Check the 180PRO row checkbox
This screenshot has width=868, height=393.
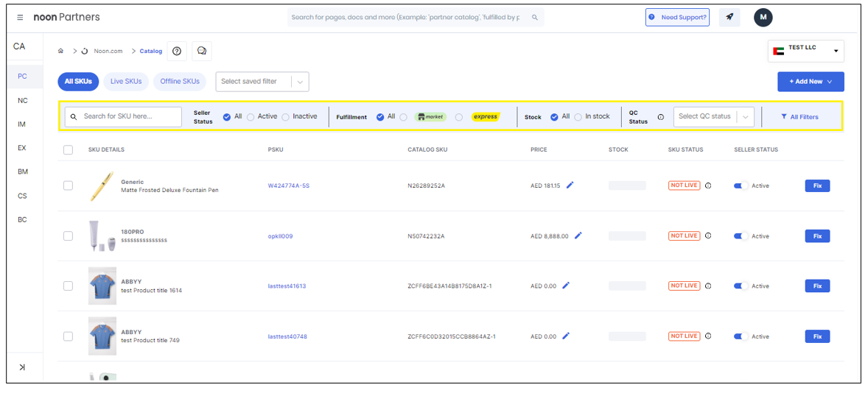[x=68, y=236]
